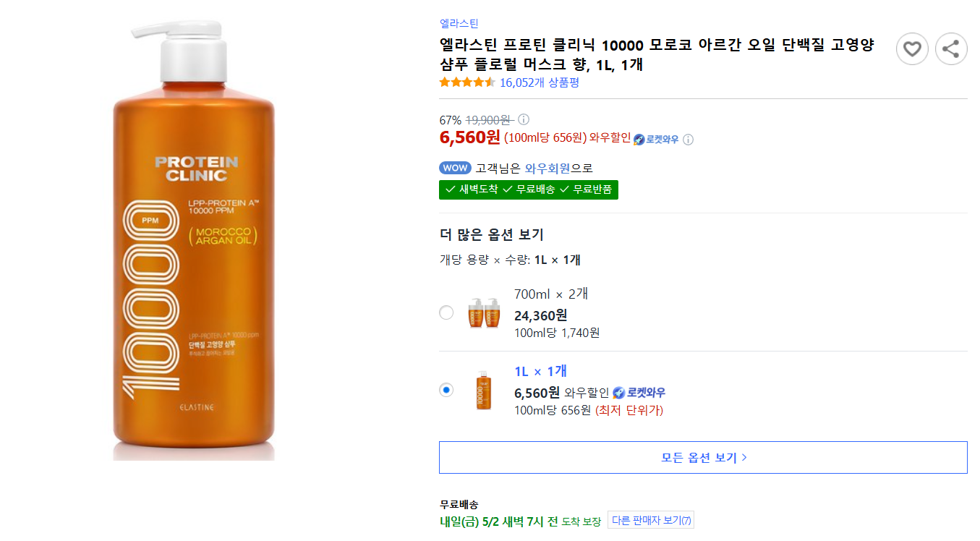Click the 700ml two-pack option thumbnail
The width and height of the screenshot is (980, 541).
[x=485, y=312]
